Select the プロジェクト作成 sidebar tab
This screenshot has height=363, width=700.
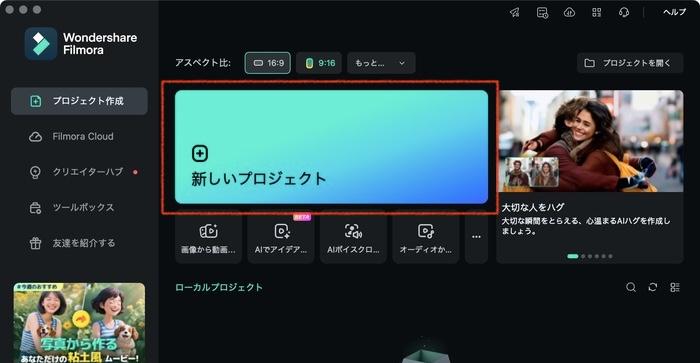coord(79,101)
